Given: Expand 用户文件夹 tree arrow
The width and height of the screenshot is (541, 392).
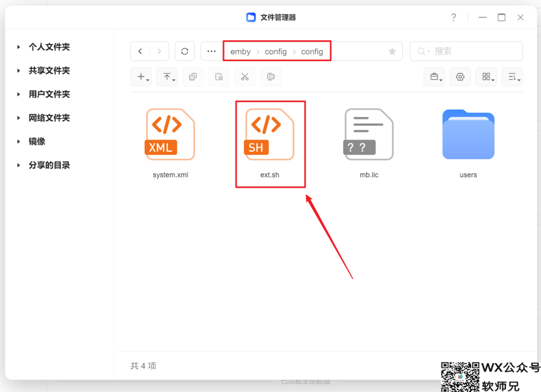Looking at the screenshot, I should pos(19,94).
